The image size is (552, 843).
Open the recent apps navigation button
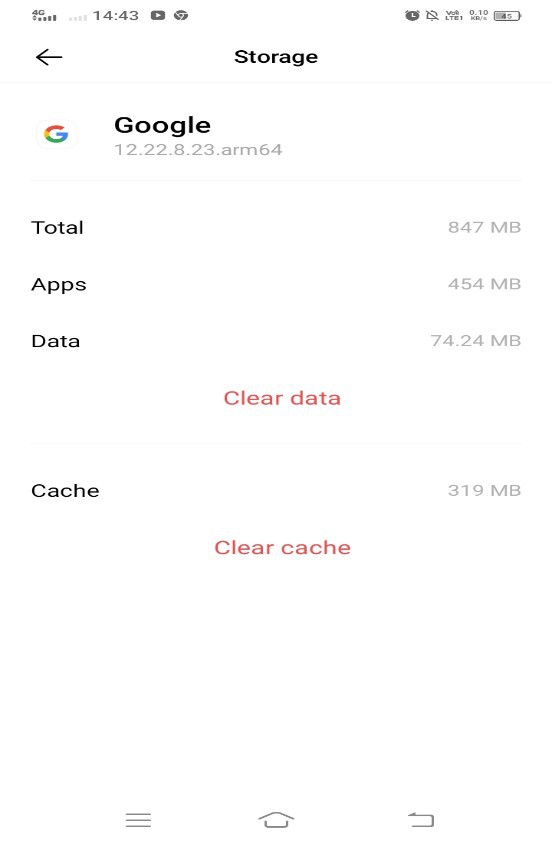[x=138, y=820]
